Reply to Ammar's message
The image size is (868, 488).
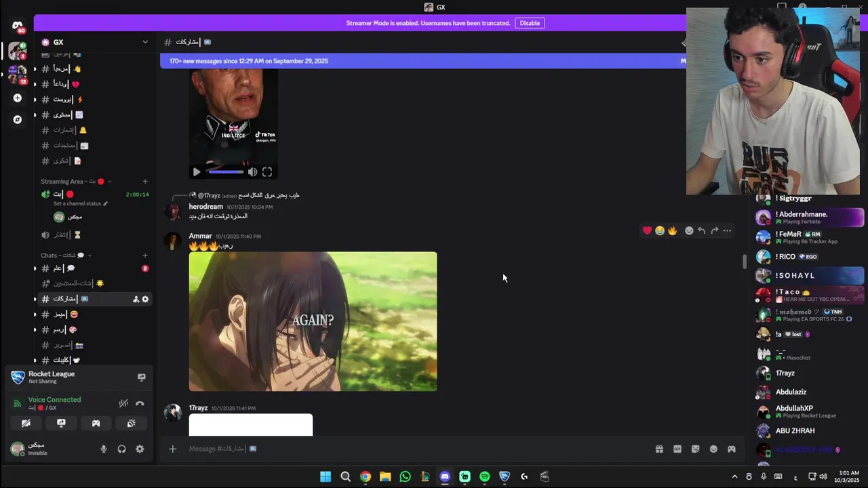click(701, 230)
